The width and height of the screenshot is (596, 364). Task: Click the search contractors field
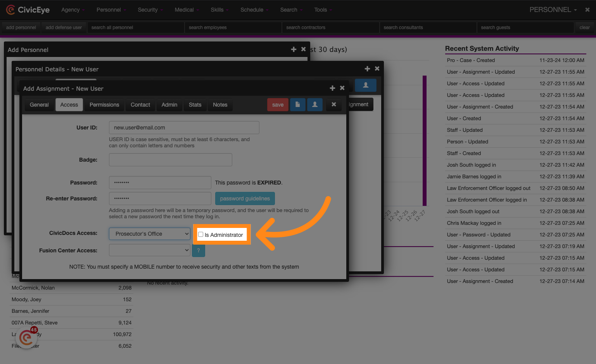click(331, 28)
